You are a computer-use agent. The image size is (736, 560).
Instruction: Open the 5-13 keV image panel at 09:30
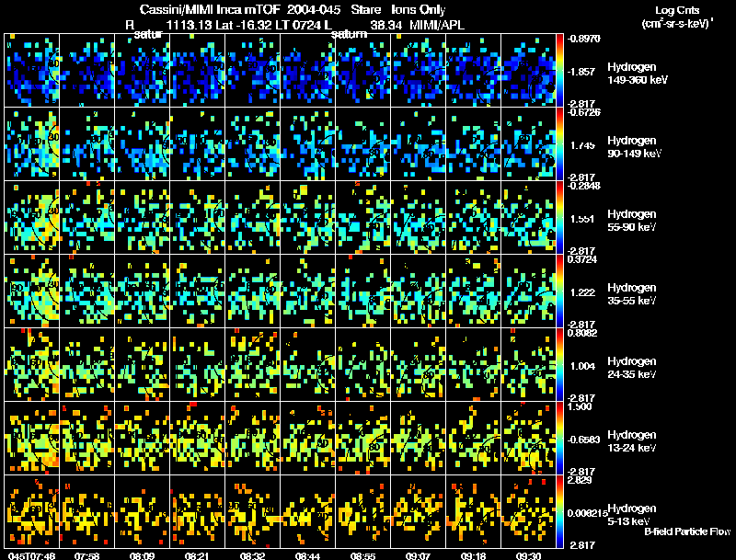coord(528,512)
